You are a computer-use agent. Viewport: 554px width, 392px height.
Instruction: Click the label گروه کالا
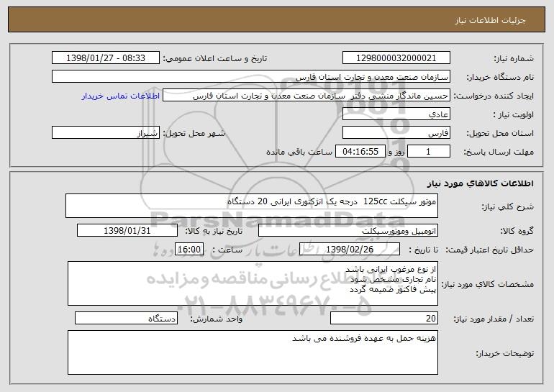click(517, 231)
